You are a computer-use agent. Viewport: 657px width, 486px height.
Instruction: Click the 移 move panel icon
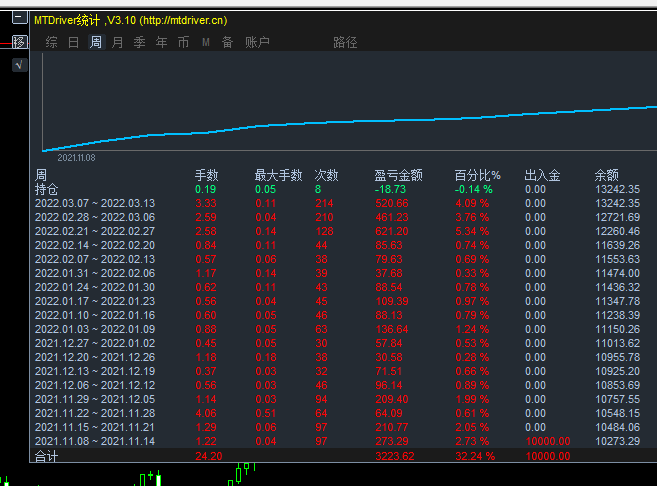coord(19,42)
